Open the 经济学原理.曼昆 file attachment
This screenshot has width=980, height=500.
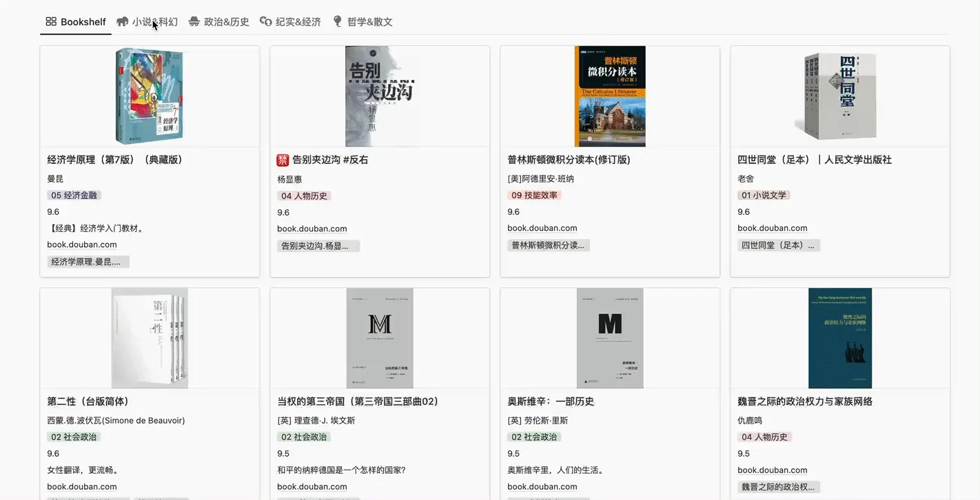coord(88,262)
